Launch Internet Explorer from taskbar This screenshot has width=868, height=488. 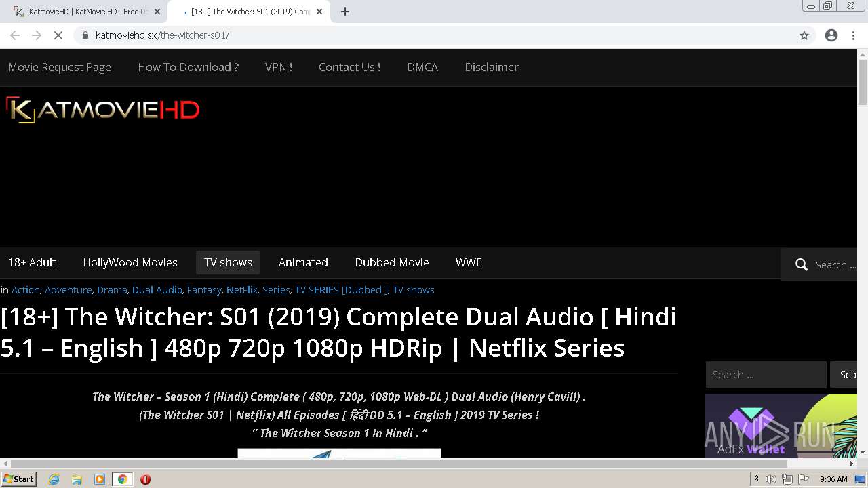click(x=54, y=479)
